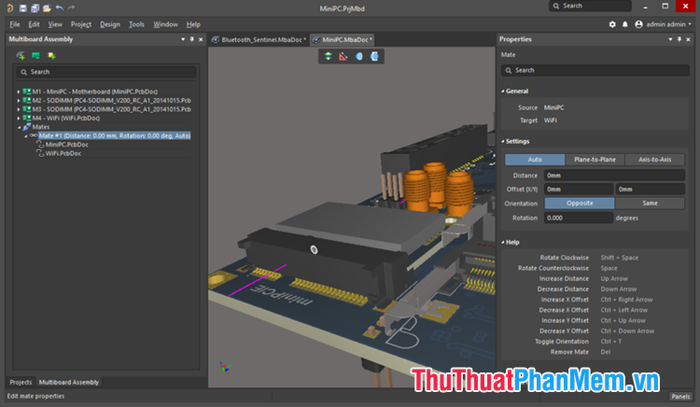Close the Properties panel
This screenshot has width=700, height=407.
688,39
